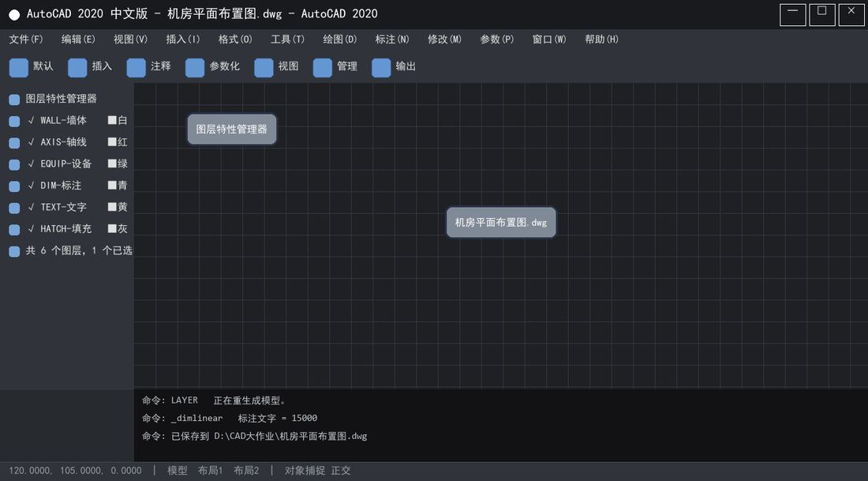The image size is (868, 481).
Task: Click the 管理 ribbon tab icon
Action: [x=322, y=68]
